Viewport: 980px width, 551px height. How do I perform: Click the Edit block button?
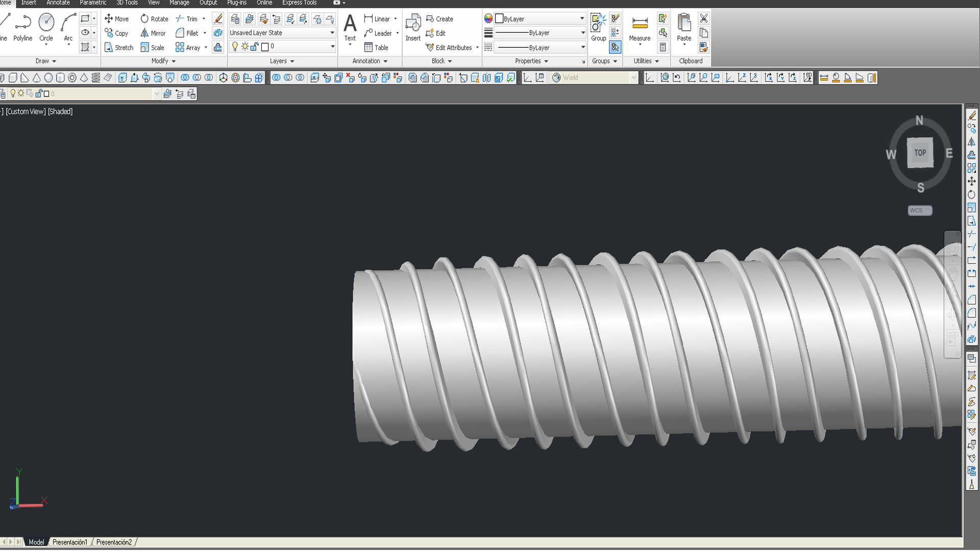pos(436,33)
